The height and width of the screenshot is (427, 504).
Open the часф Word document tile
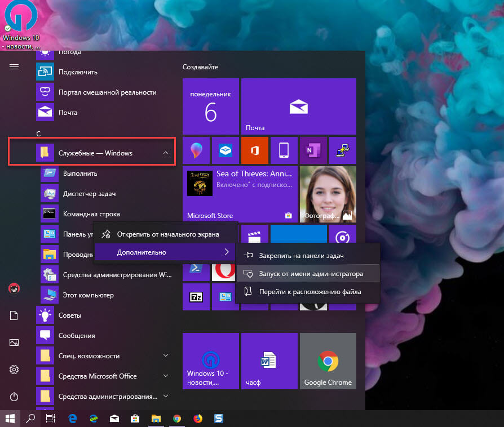[269, 361]
